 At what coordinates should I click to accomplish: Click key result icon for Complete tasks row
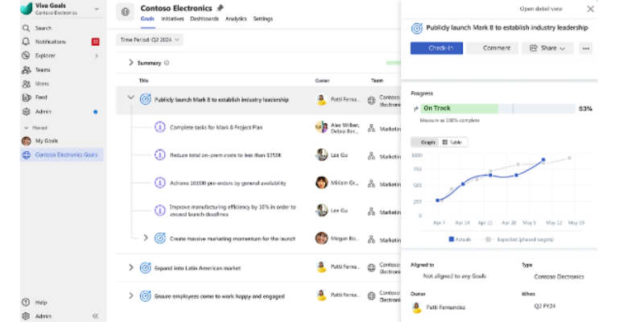(159, 127)
